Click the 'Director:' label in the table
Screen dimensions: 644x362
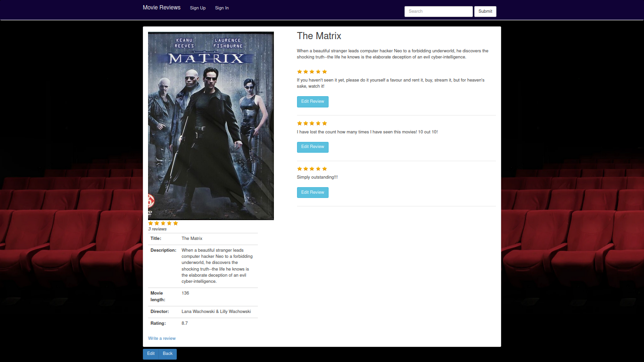tap(160, 312)
